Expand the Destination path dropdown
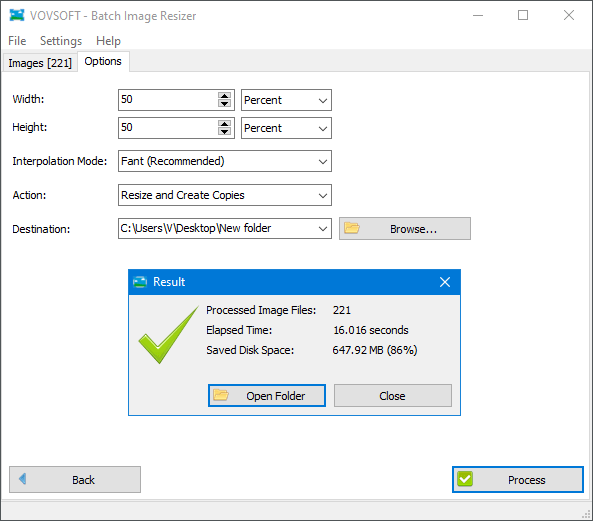Viewport: 593px width, 521px height. point(323,228)
